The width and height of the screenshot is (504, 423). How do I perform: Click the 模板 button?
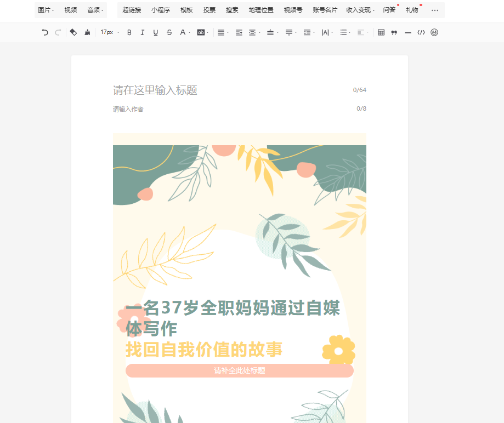186,10
